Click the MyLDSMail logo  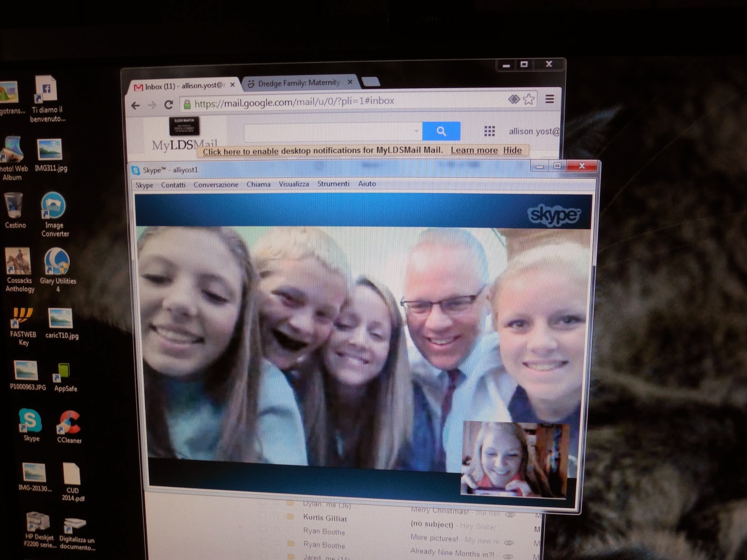pyautogui.click(x=184, y=145)
